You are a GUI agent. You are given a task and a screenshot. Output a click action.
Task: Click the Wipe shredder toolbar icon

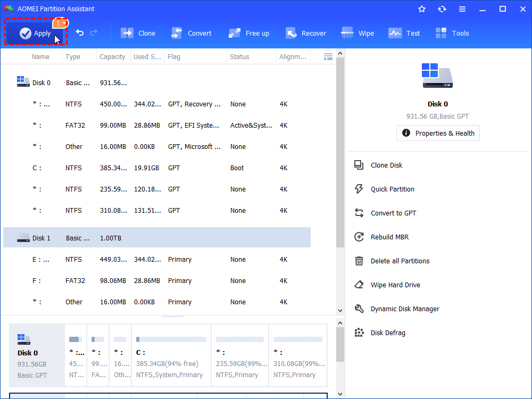click(x=347, y=33)
